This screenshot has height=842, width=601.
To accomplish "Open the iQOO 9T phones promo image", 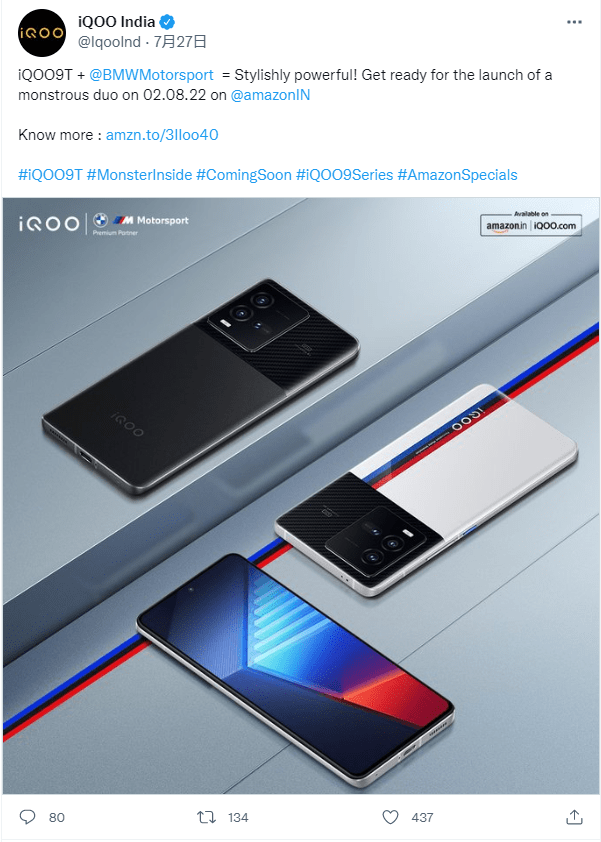I will click(x=301, y=496).
